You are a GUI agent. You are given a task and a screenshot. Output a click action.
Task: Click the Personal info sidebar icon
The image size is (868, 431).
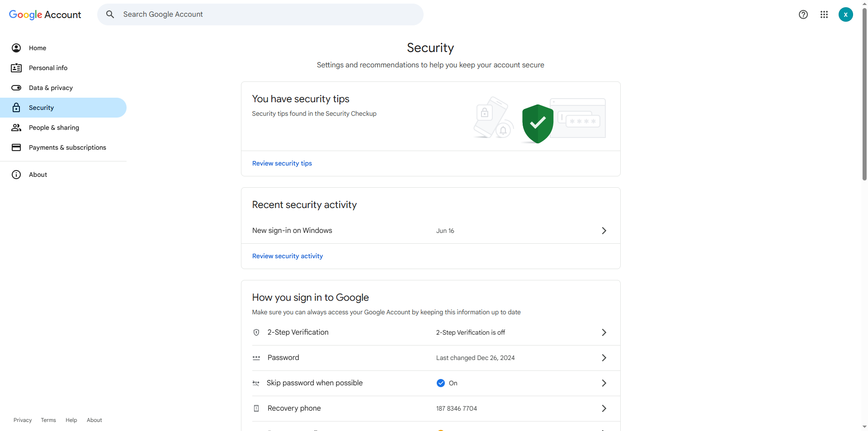click(16, 68)
